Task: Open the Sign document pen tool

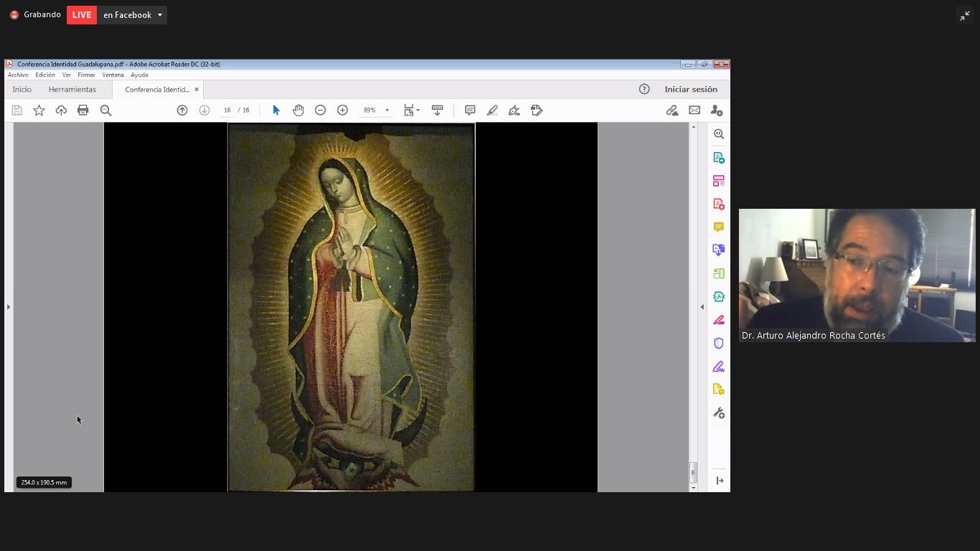Action: [x=514, y=110]
